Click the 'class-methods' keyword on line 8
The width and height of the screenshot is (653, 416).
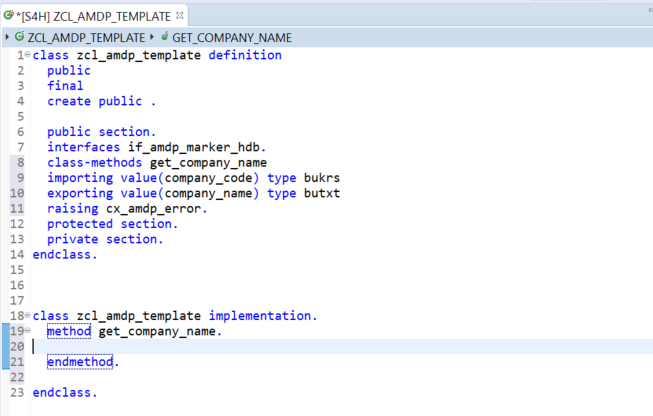pos(94,162)
